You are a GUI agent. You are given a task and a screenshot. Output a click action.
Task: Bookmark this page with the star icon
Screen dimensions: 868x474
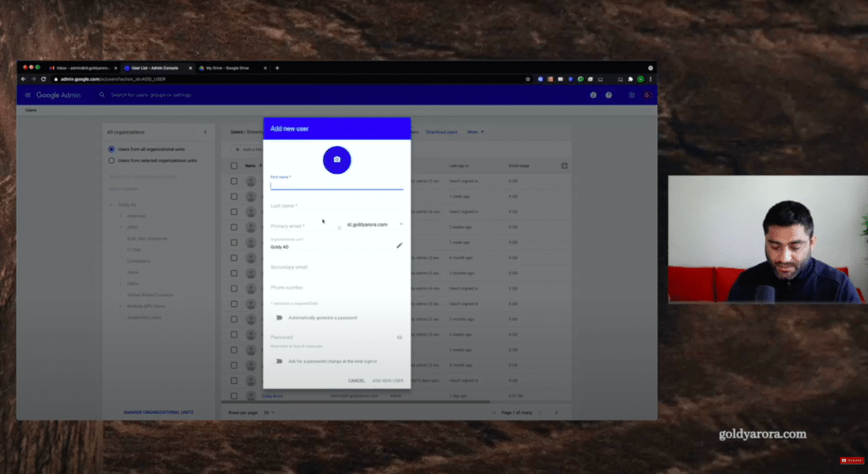pyautogui.click(x=528, y=79)
